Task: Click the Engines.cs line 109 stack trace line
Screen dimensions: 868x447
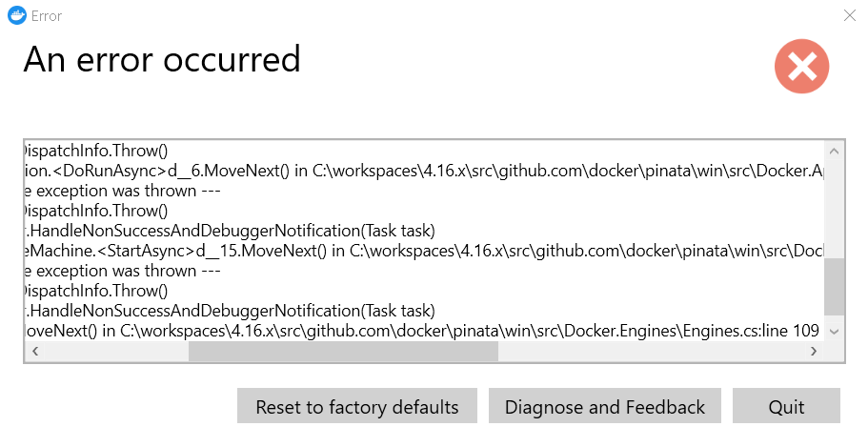Action: [419, 331]
